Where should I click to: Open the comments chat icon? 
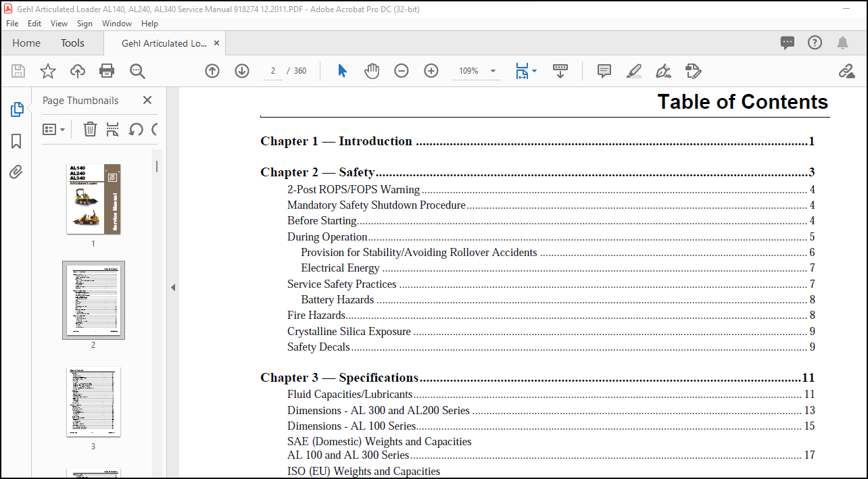(x=788, y=43)
